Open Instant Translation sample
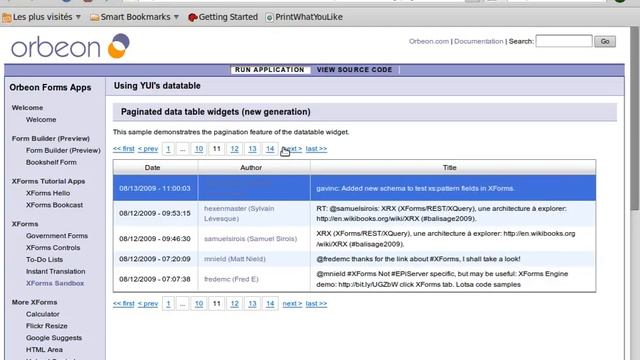Screen dimensions: 640x360 click(x=56, y=271)
